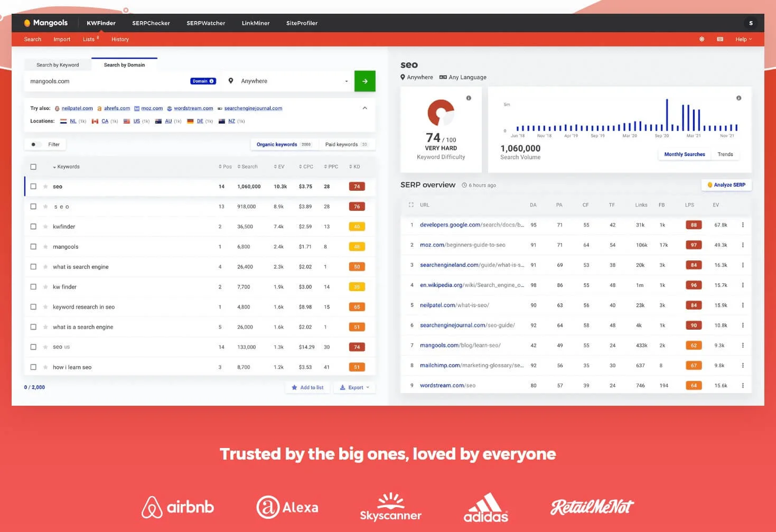This screenshot has height=532, width=776.
Task: Open more options for mangools.com result
Action: click(x=743, y=346)
